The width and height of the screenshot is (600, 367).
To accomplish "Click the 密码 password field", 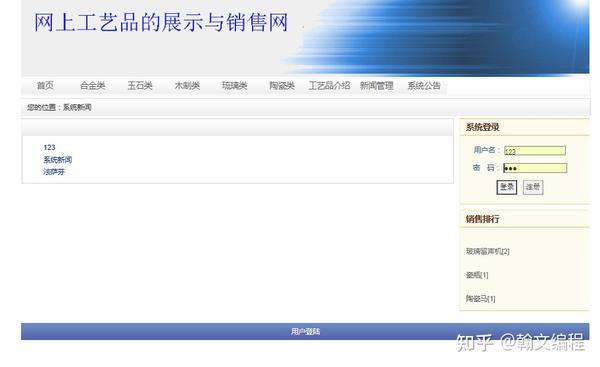I will point(535,168).
